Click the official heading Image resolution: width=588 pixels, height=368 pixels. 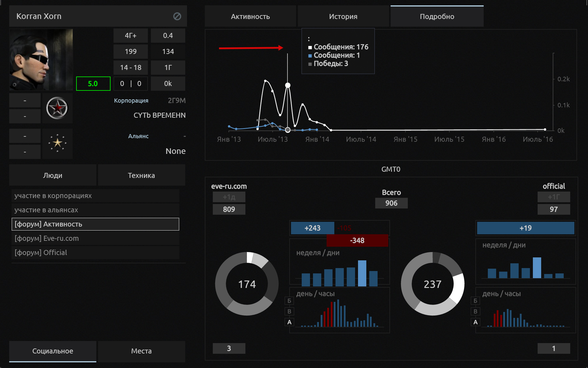(554, 186)
